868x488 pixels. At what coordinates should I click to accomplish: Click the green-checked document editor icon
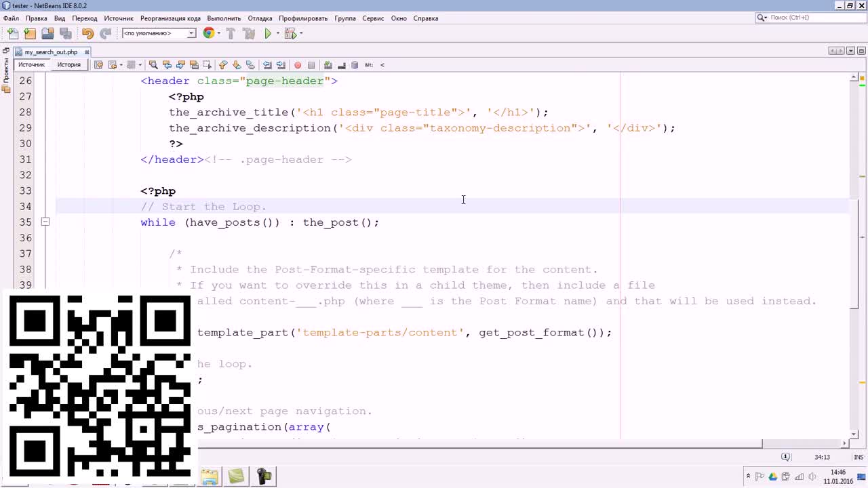328,65
